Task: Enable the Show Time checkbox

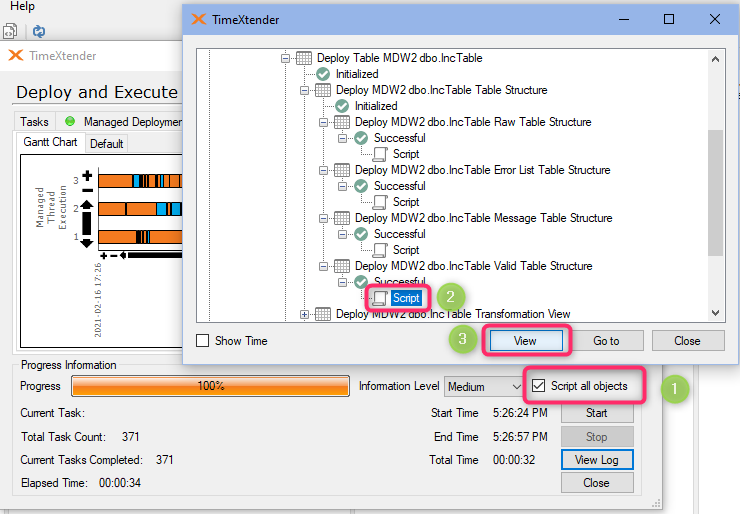Action: point(202,340)
